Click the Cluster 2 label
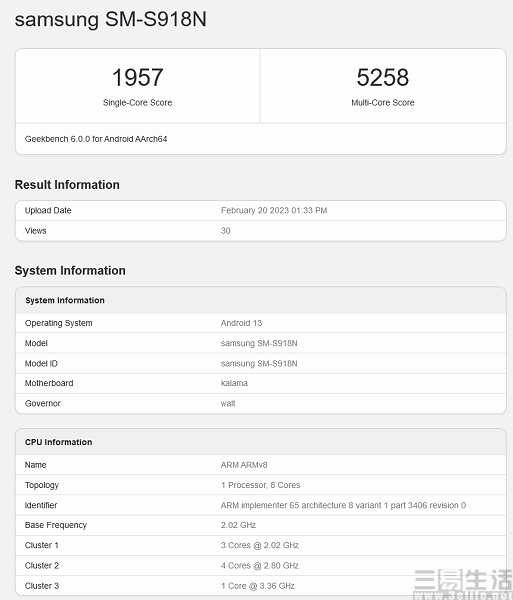513x600 pixels. click(42, 566)
